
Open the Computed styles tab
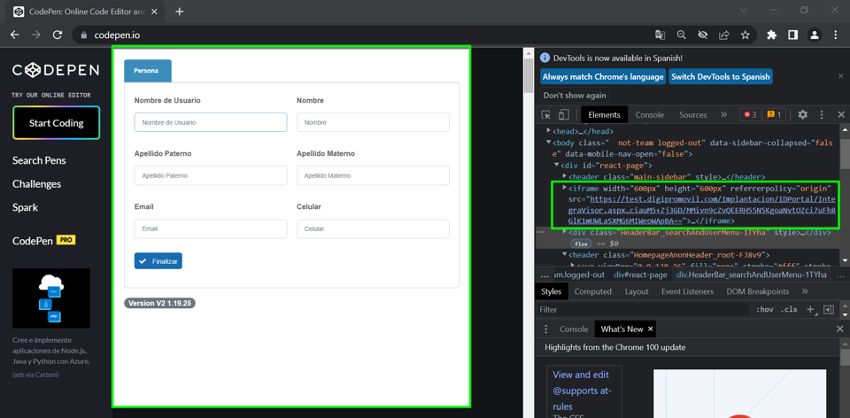click(x=592, y=291)
